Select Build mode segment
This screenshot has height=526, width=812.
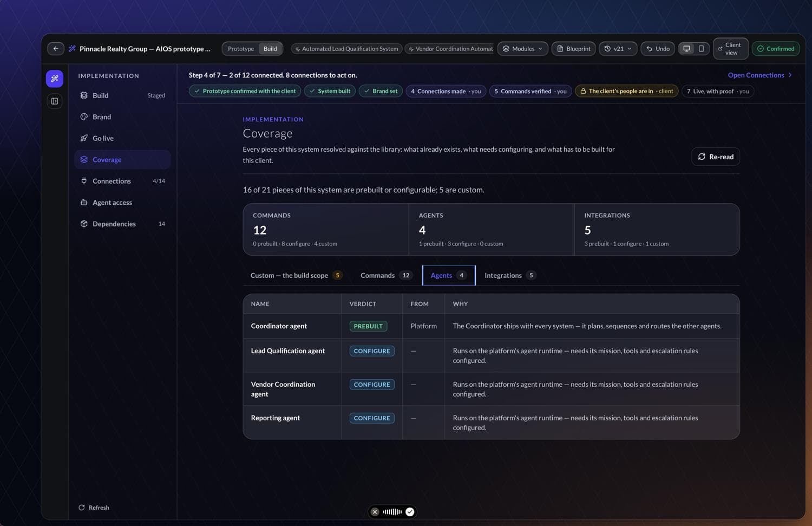tap(270, 49)
